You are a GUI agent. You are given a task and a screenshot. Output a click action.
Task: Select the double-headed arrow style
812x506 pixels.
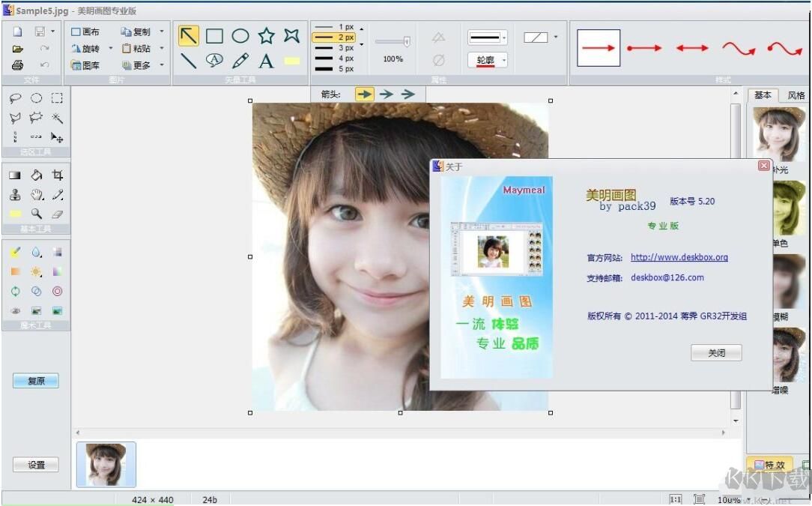pos(692,48)
